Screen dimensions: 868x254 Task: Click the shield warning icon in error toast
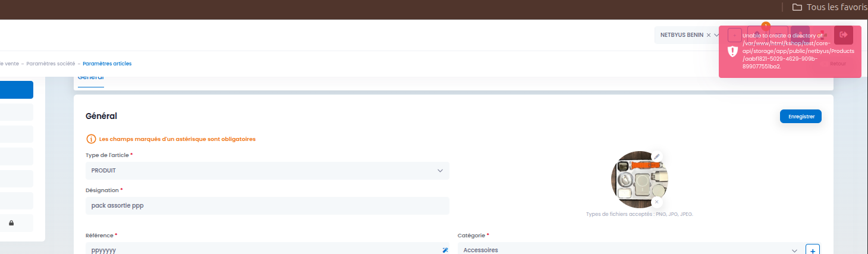tap(733, 52)
